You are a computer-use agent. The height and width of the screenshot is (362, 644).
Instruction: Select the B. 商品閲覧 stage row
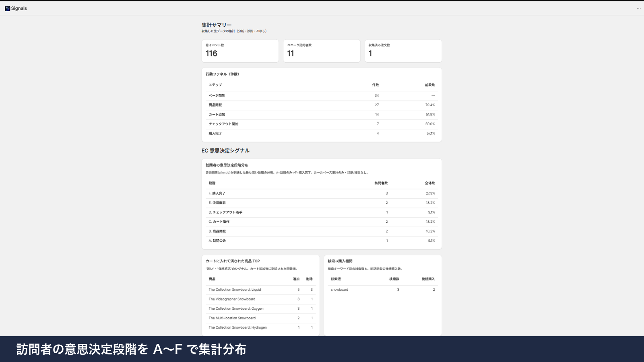(322, 231)
